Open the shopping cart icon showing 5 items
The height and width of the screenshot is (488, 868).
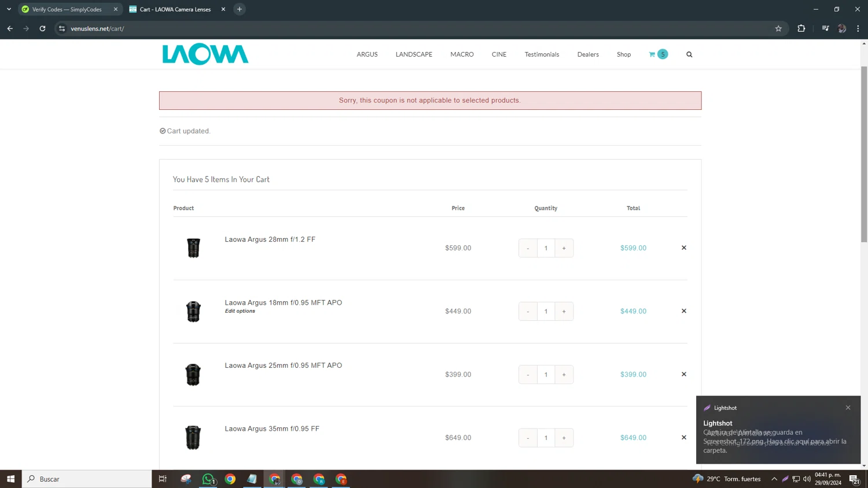tap(658, 54)
